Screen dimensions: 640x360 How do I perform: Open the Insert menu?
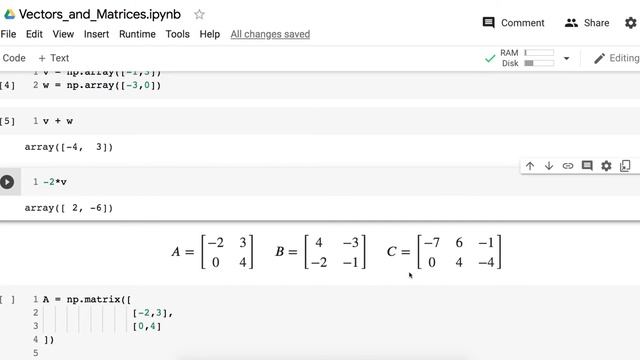(96, 34)
